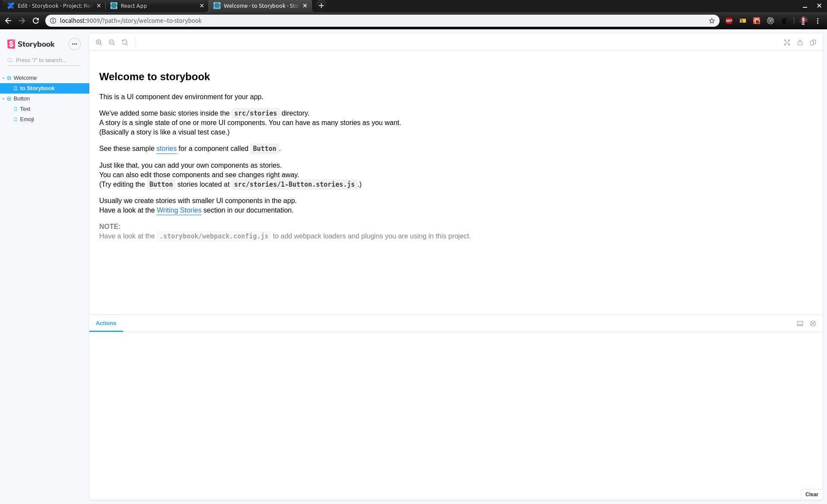The image size is (827, 504).
Task: Click the Storybook logo
Action: pyautogui.click(x=31, y=44)
